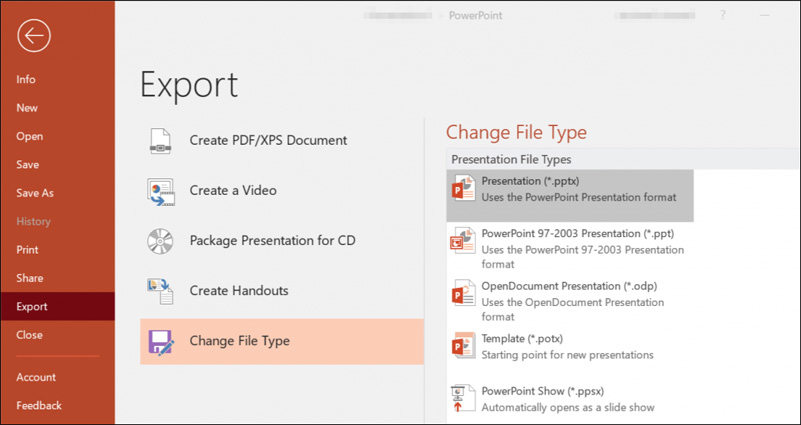Click the help question mark icon
Screen dimensions: 801x425
[722, 15]
